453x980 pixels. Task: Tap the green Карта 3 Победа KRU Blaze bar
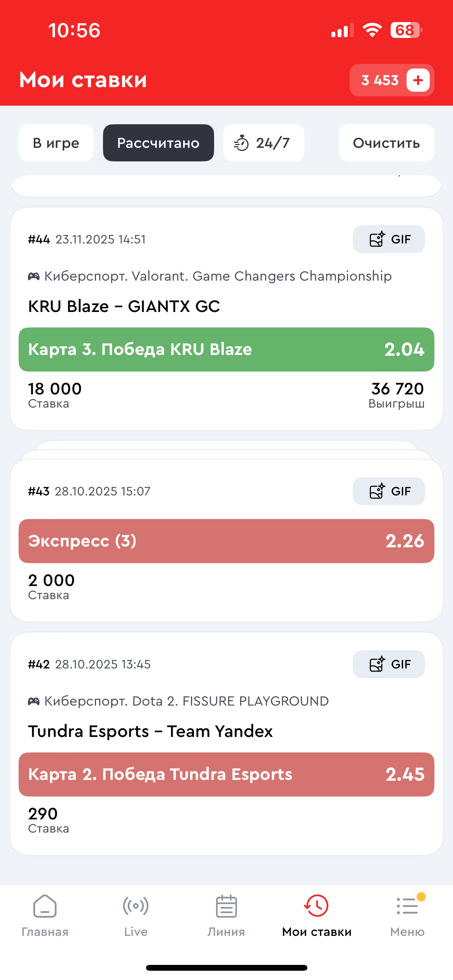[226, 350]
